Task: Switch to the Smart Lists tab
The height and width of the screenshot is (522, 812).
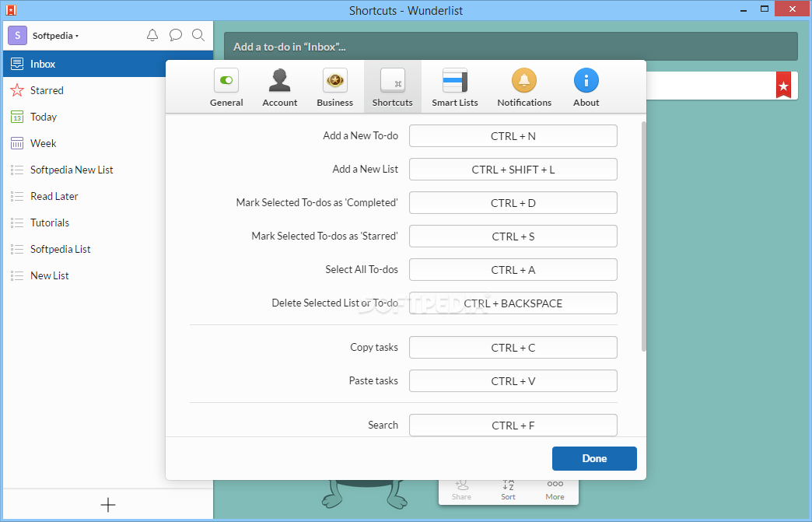Action: coord(455,87)
